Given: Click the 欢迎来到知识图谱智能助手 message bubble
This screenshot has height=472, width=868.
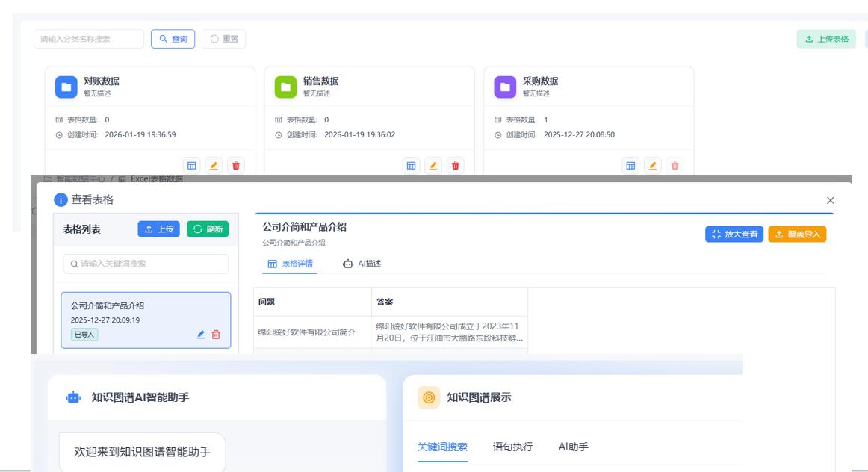Looking at the screenshot, I should click(x=142, y=452).
